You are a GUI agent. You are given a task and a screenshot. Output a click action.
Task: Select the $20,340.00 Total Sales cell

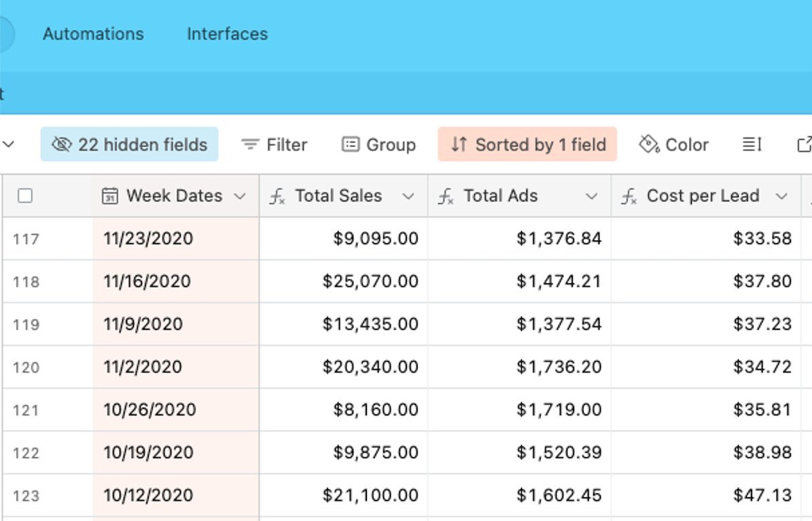click(344, 367)
